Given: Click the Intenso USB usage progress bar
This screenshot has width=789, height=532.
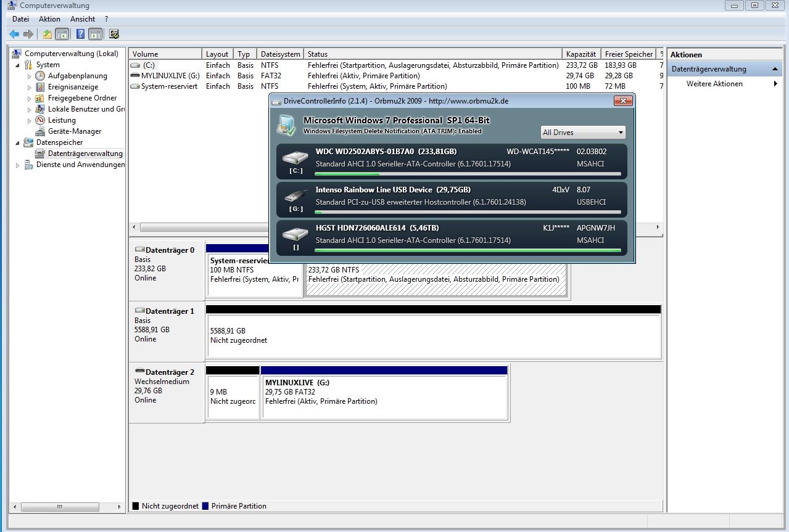Looking at the screenshot, I should [x=468, y=212].
